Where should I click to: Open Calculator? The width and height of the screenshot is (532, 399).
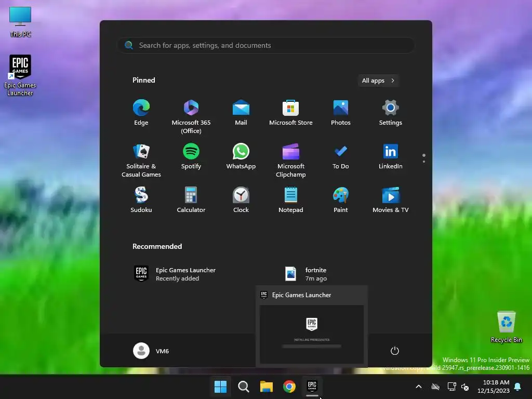(x=191, y=200)
